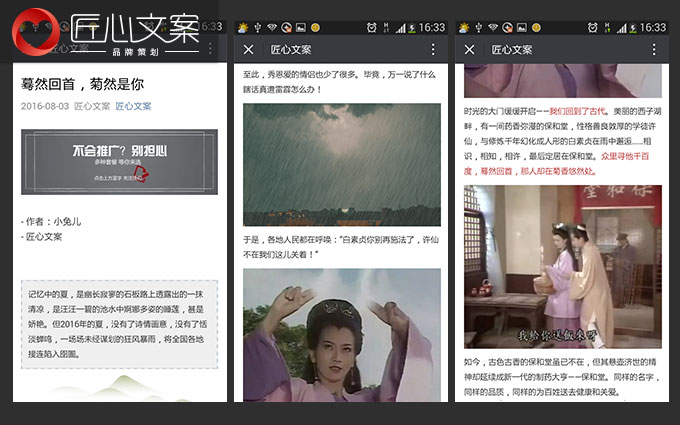This screenshot has width=680, height=425.
Task: Open the blue 匠心文案 account link
Action: (133, 106)
